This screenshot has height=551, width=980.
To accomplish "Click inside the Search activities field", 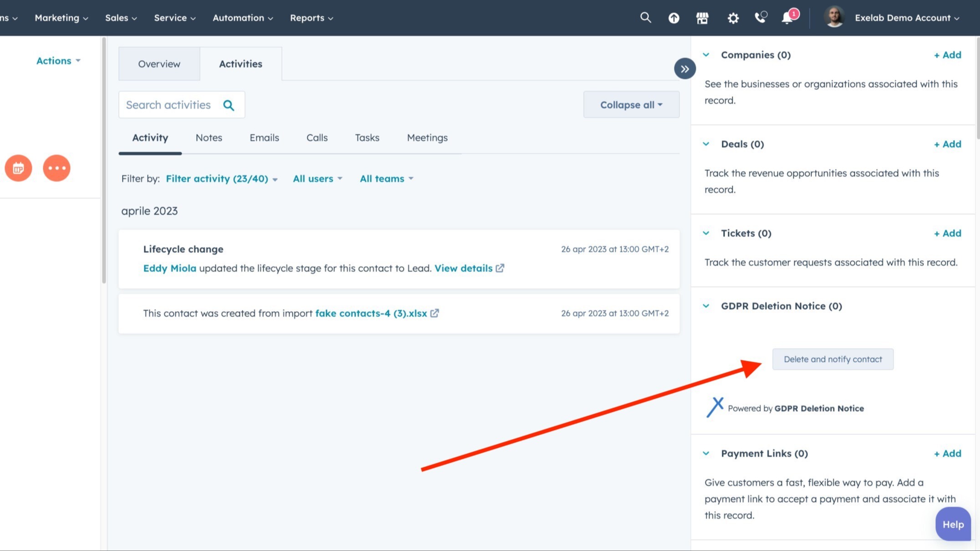I will pos(173,105).
